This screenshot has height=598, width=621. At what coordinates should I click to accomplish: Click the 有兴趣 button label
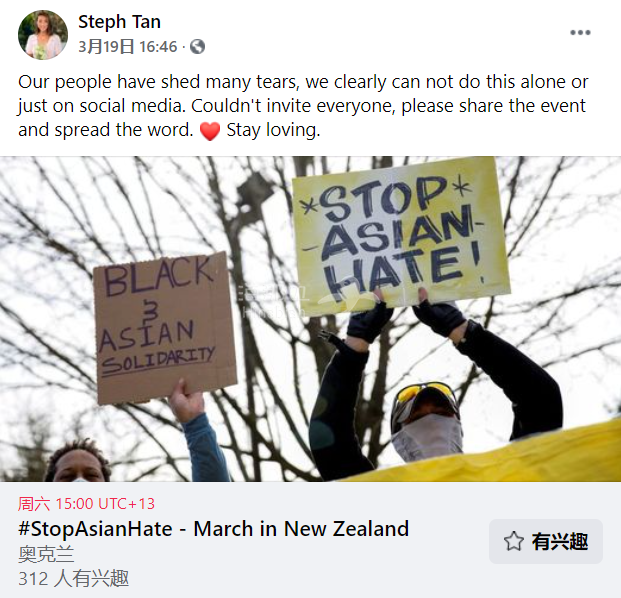[x=560, y=541]
